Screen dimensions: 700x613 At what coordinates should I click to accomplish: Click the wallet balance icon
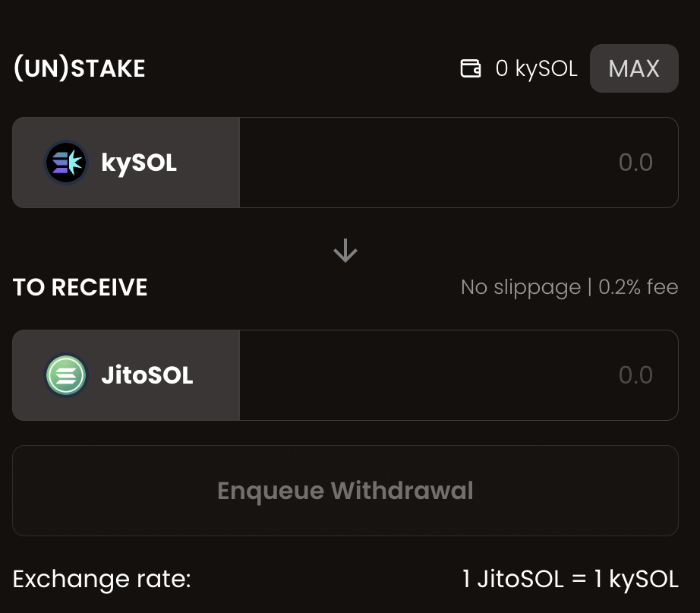click(471, 69)
